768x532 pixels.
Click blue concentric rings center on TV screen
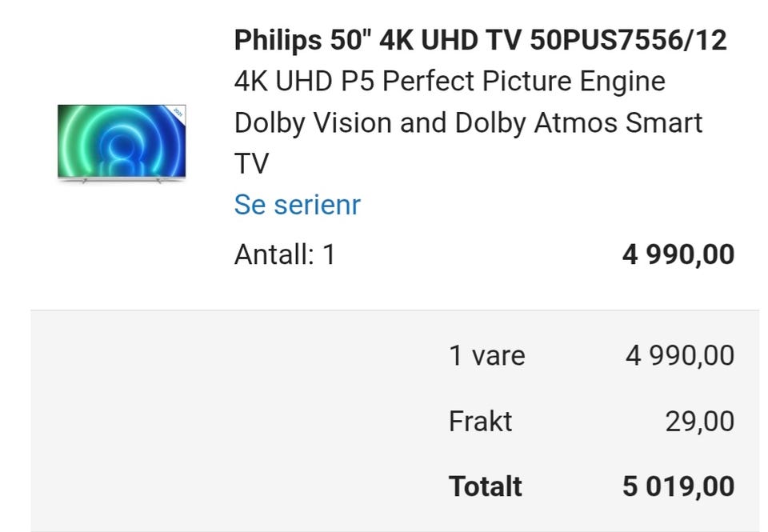point(119,149)
